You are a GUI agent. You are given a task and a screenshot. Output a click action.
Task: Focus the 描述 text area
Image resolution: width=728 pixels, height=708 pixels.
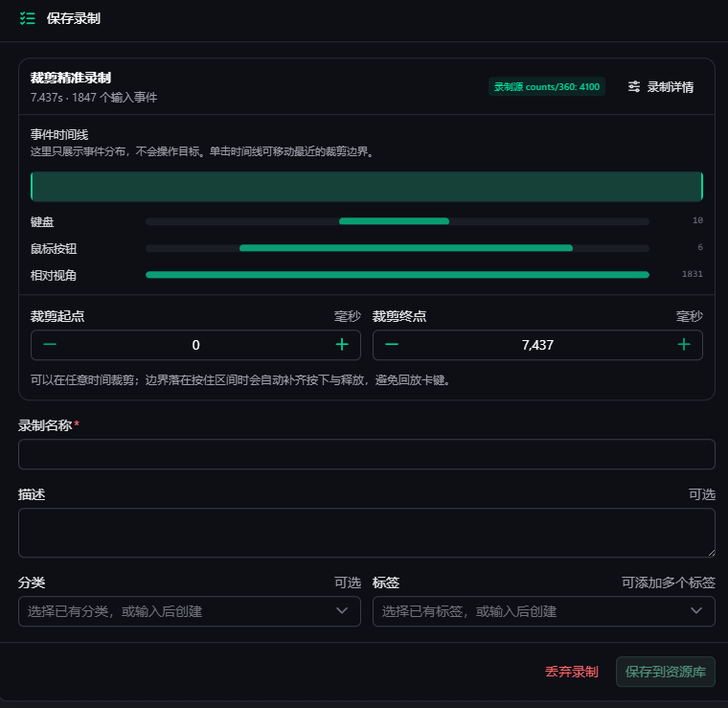tap(367, 533)
